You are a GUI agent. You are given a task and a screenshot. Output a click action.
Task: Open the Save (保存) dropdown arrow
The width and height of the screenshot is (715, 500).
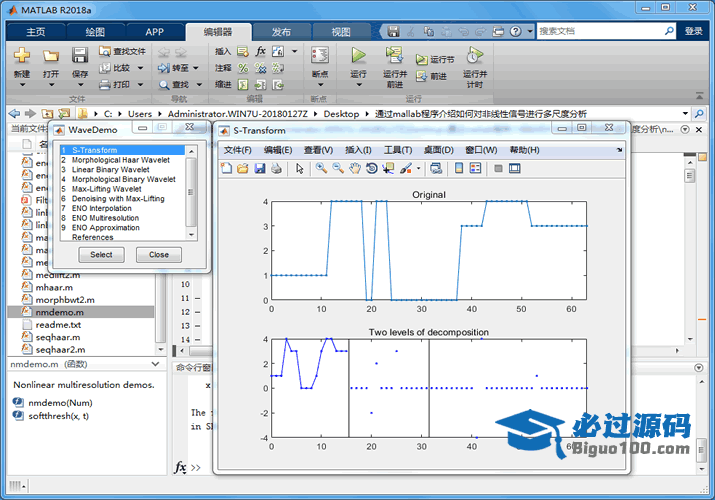coord(80,85)
